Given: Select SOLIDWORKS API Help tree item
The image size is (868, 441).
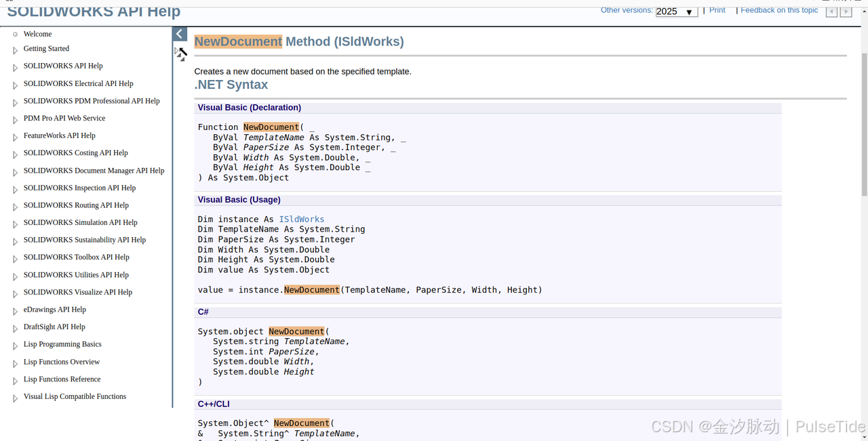Looking at the screenshot, I should click(63, 66).
